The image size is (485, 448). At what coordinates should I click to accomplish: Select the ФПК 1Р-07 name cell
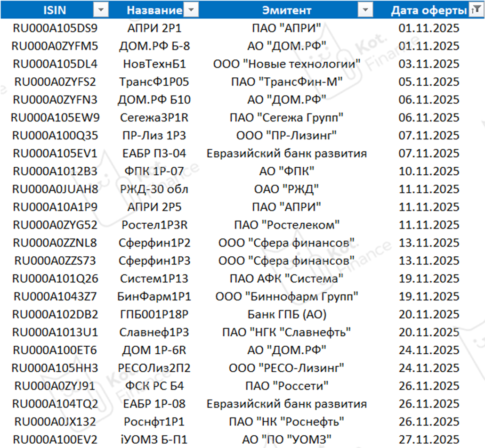point(154,171)
